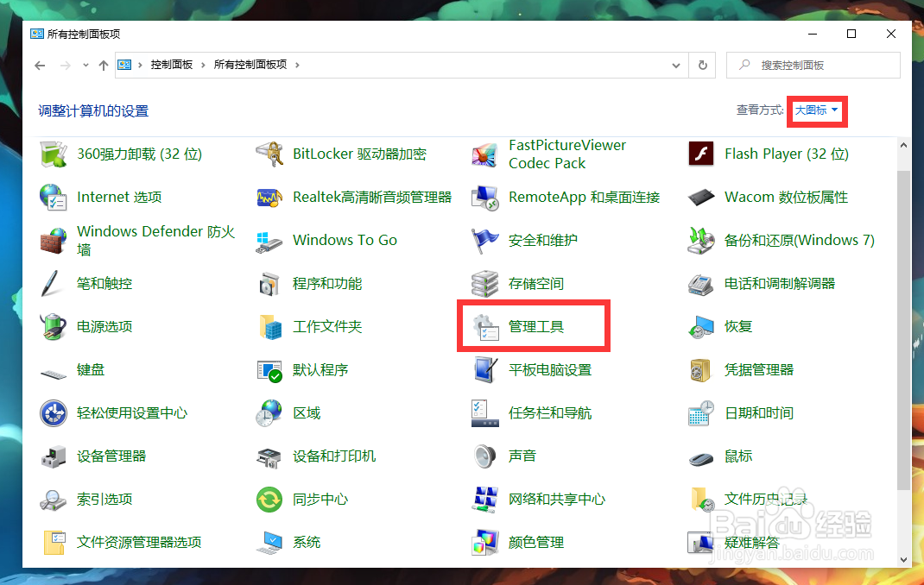Expand the 大图标 view mode dropdown

pos(817,110)
